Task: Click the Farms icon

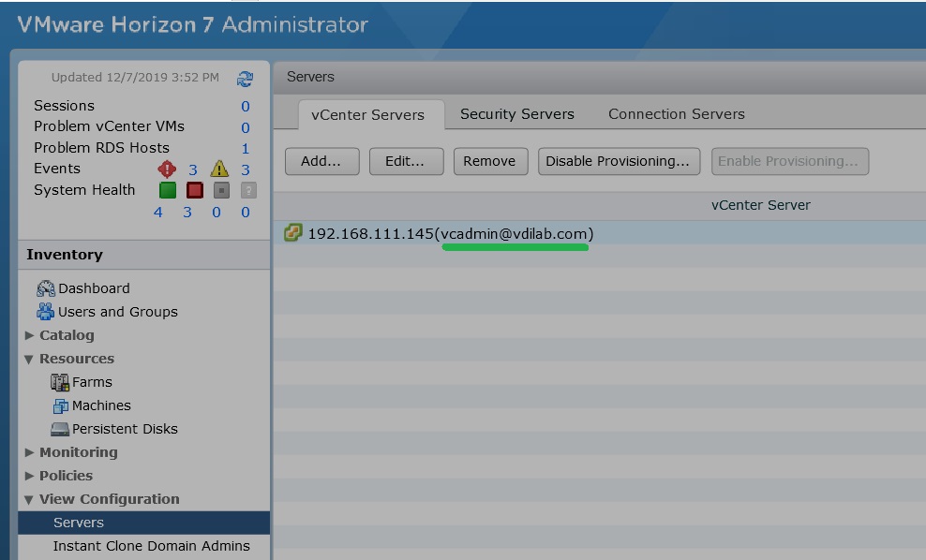Action: point(60,382)
